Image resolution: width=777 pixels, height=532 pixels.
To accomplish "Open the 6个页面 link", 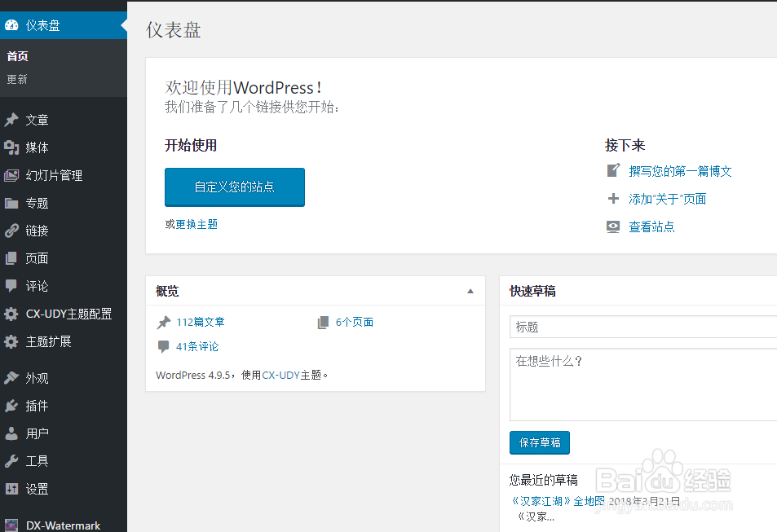I will pos(355,322).
